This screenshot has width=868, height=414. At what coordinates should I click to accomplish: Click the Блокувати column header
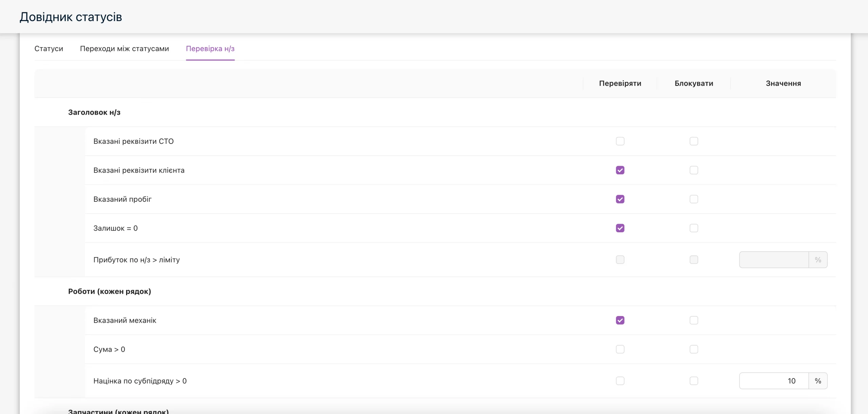tap(694, 83)
